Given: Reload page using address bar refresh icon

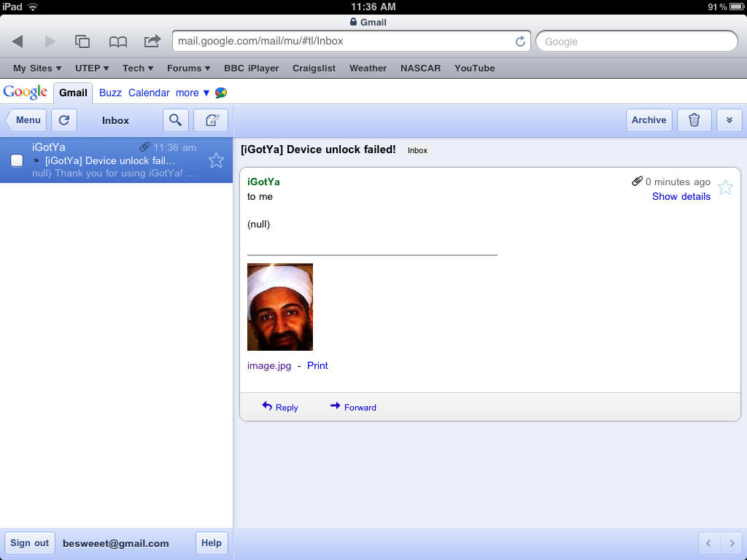Looking at the screenshot, I should pyautogui.click(x=520, y=42).
